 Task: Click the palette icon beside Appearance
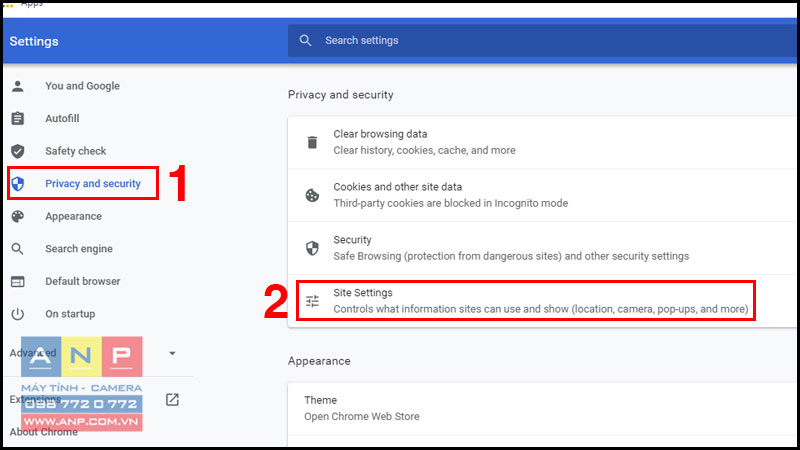click(18, 216)
